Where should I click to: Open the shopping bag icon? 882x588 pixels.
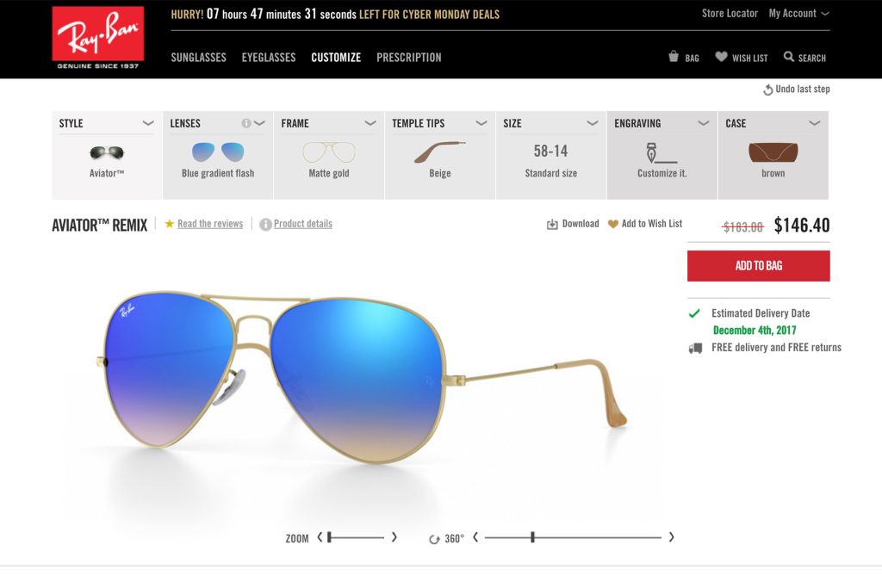[x=674, y=56]
